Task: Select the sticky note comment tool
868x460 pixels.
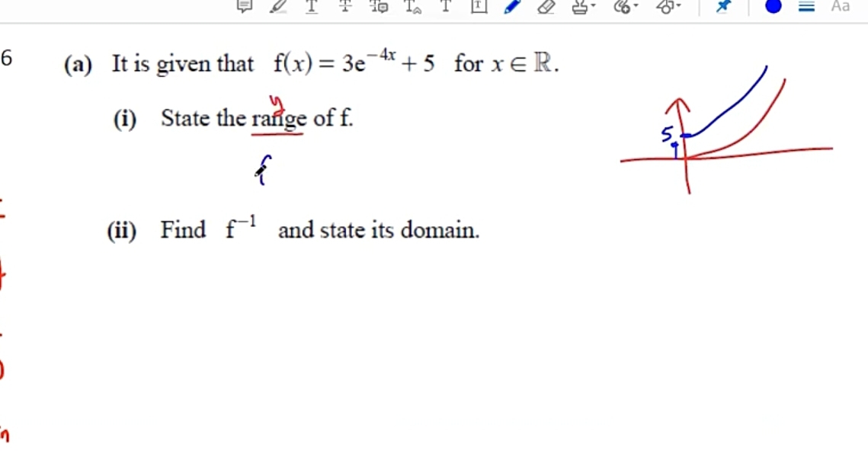Action: tap(244, 7)
